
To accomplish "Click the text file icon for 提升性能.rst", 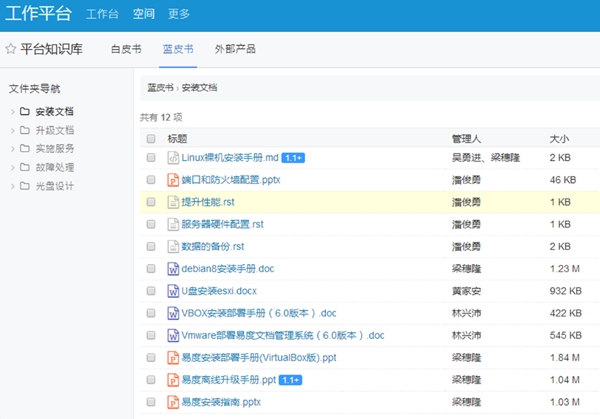I will pos(172,202).
